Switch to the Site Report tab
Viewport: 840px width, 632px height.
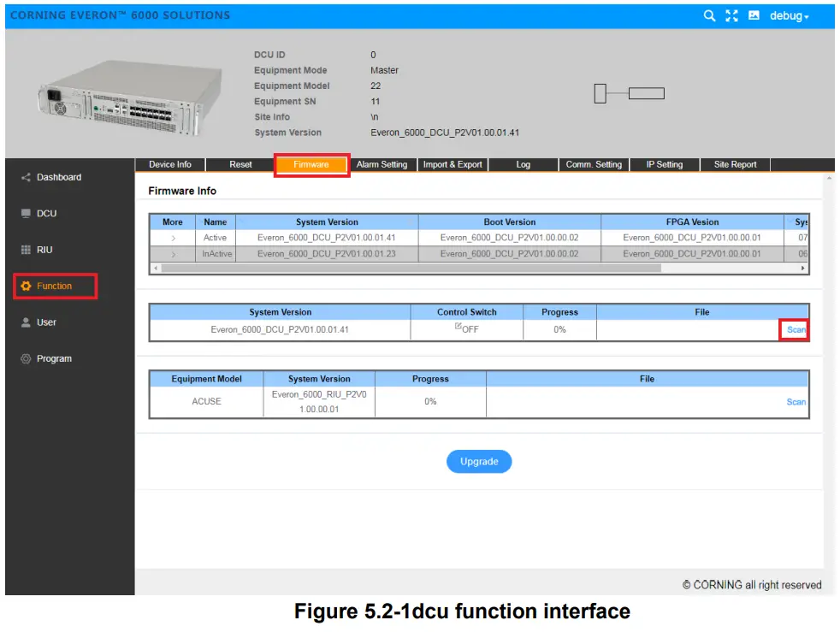736,164
